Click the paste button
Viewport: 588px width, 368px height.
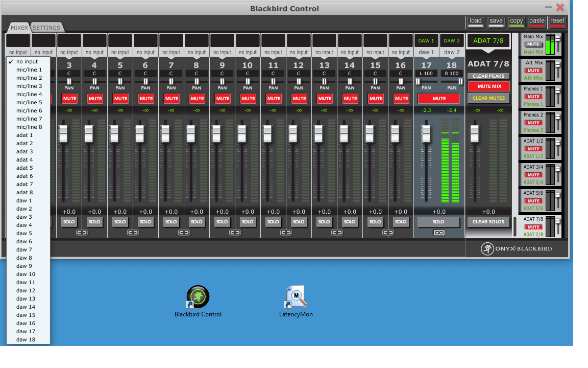[536, 22]
